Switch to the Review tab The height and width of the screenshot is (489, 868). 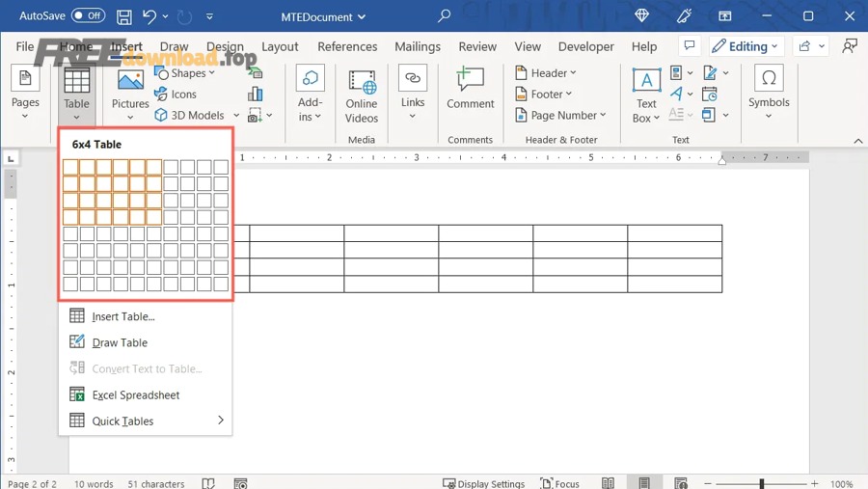[x=477, y=46]
